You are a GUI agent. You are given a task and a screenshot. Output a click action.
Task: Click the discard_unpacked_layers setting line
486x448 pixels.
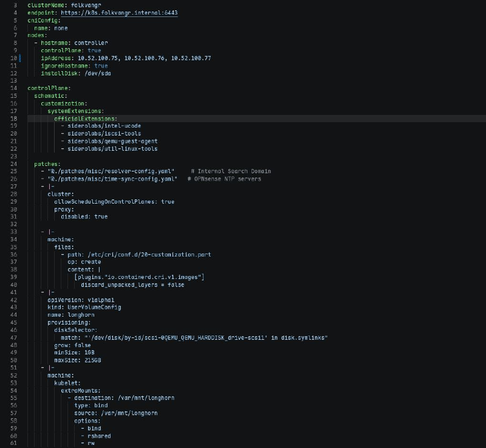pyautogui.click(x=132, y=284)
